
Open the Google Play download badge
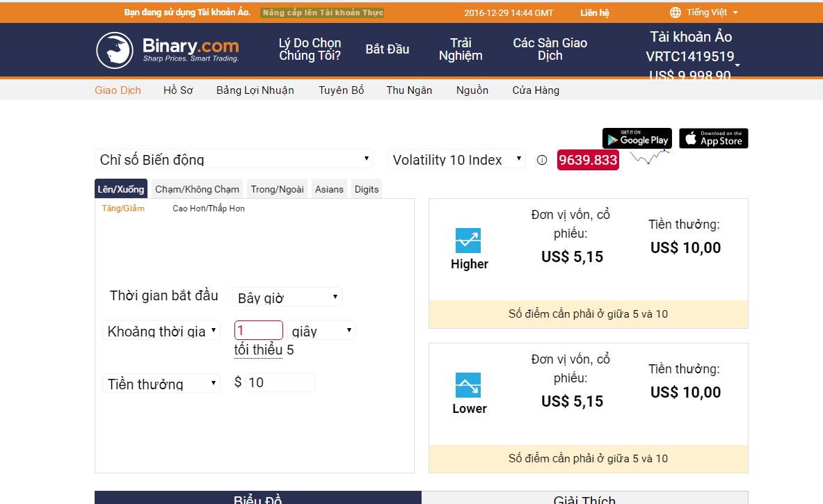[x=637, y=138]
